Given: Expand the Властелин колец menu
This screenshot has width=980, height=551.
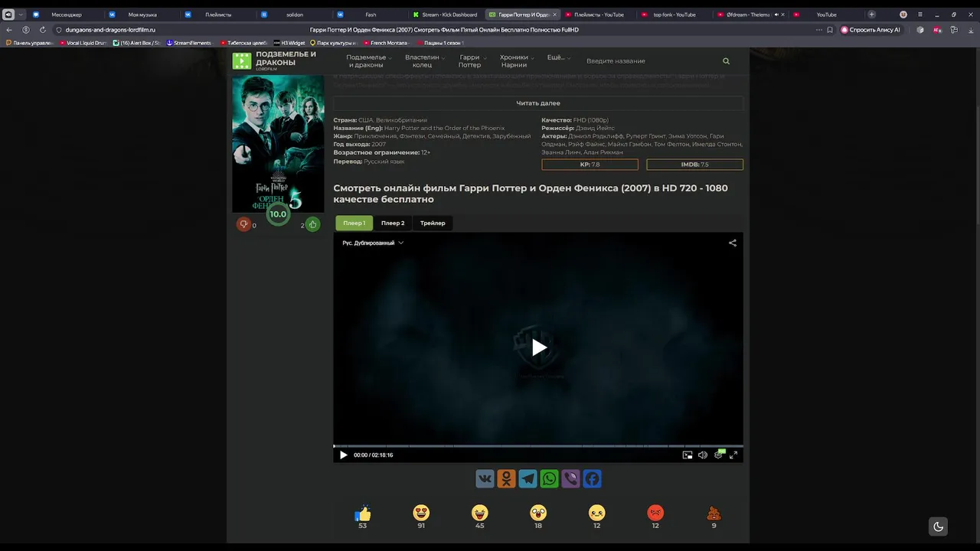Looking at the screenshot, I should pos(424,61).
